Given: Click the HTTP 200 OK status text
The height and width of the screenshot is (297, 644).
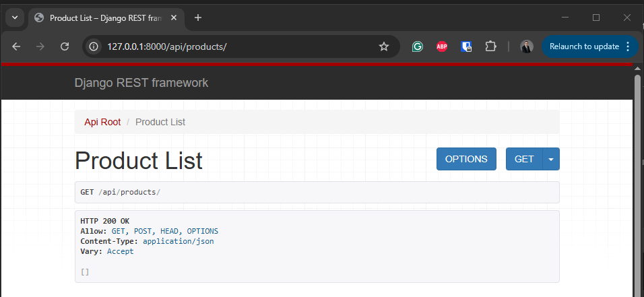Looking at the screenshot, I should click(x=104, y=221).
